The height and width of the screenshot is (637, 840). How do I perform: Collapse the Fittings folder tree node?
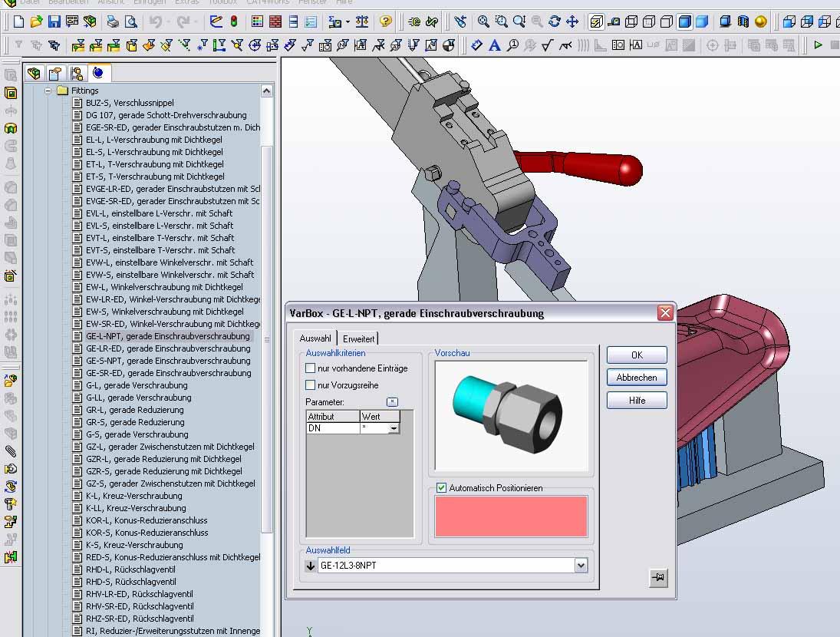coord(48,91)
